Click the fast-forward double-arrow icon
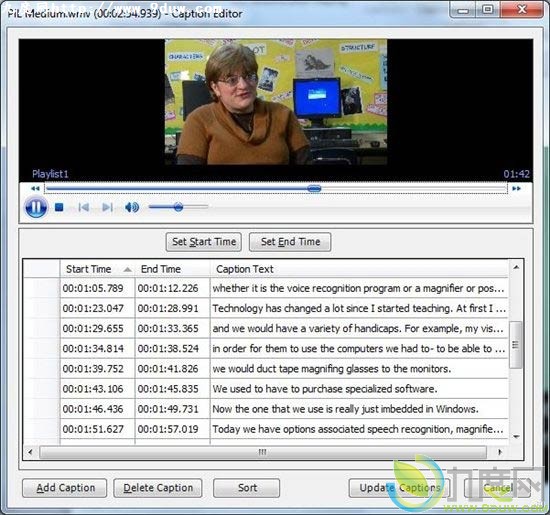The width and height of the screenshot is (550, 515). click(x=516, y=189)
